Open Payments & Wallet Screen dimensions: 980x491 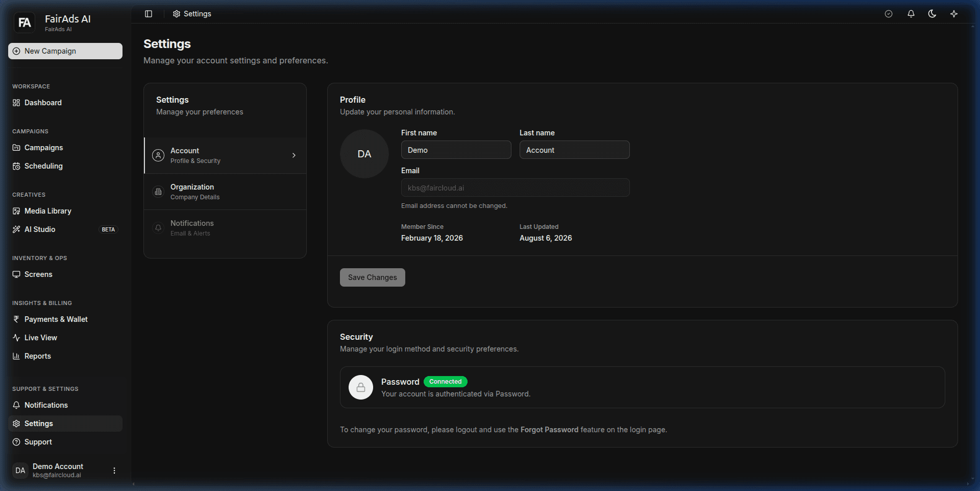pyautogui.click(x=65, y=319)
